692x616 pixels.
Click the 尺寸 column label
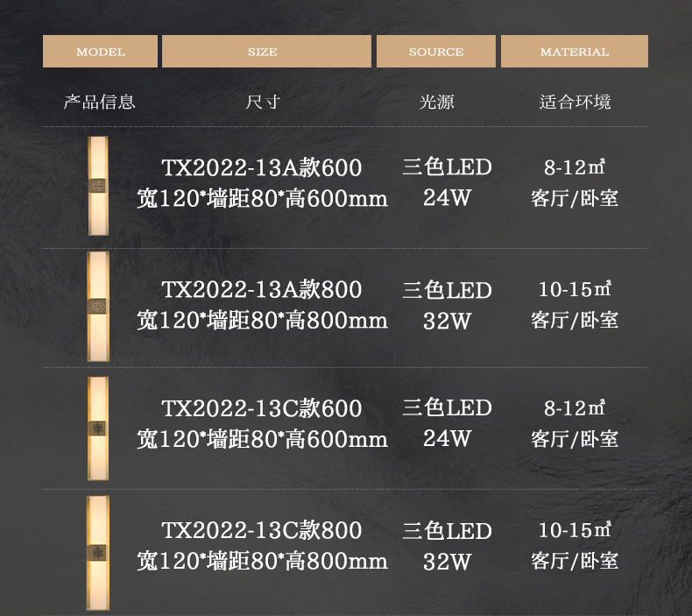(262, 102)
